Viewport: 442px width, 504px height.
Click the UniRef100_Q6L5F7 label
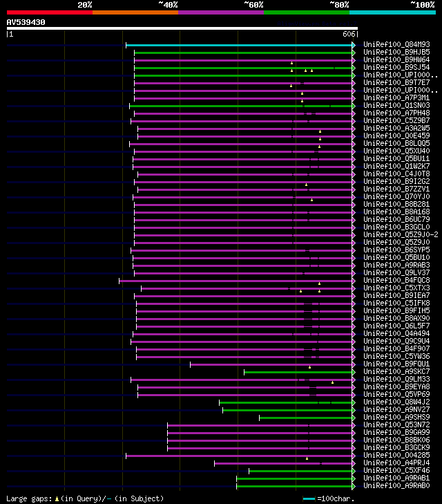pyautogui.click(x=396, y=326)
